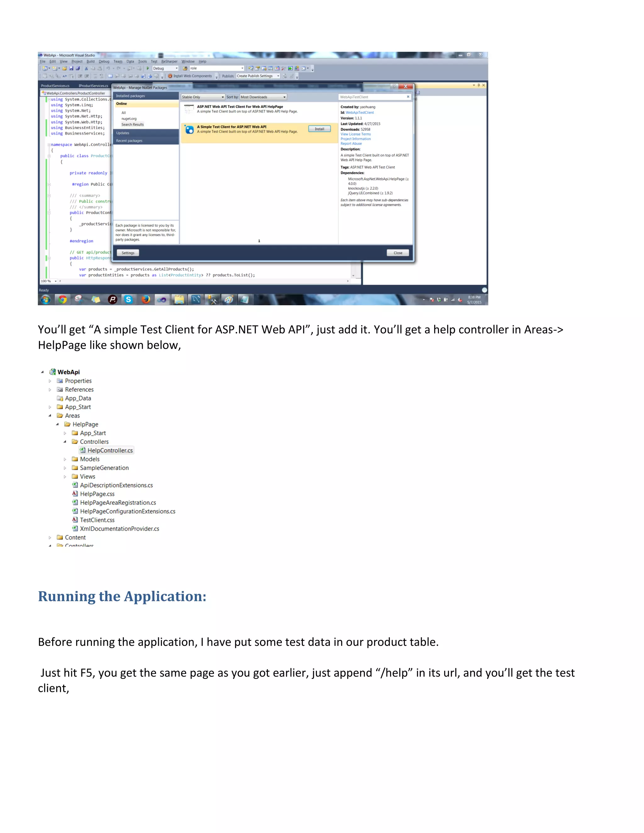Screen dimensions: 644x833
Task: Click the Report Abuse link
Action: pyautogui.click(x=351, y=144)
